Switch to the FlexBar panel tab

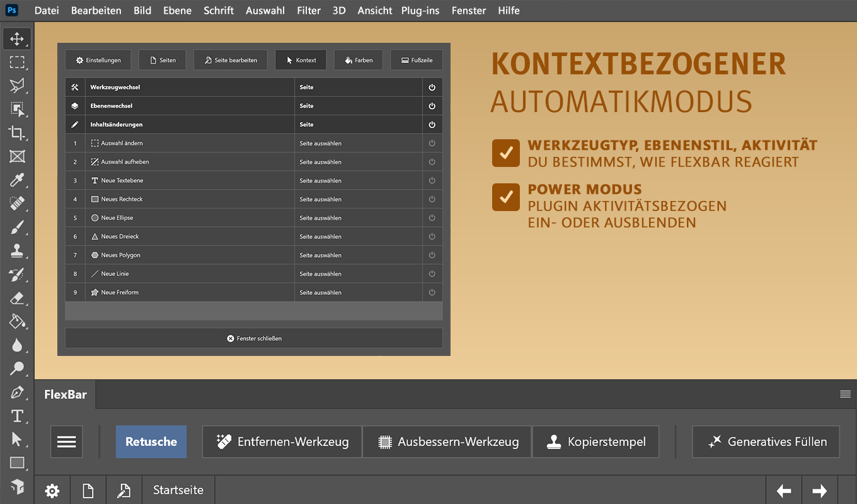click(66, 395)
